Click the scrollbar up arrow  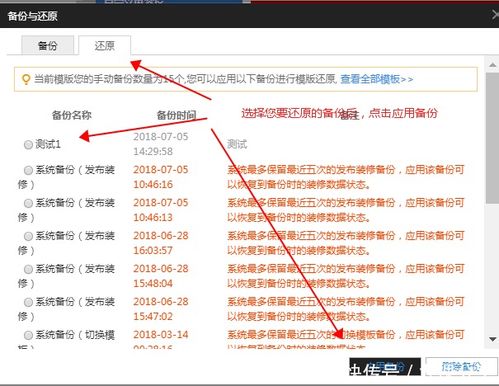pyautogui.click(x=493, y=65)
